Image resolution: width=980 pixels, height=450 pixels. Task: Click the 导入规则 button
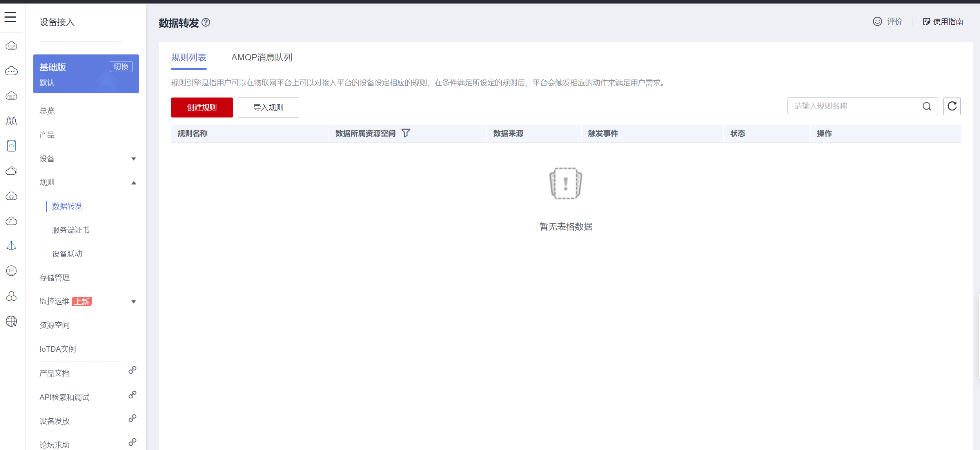pyautogui.click(x=268, y=107)
